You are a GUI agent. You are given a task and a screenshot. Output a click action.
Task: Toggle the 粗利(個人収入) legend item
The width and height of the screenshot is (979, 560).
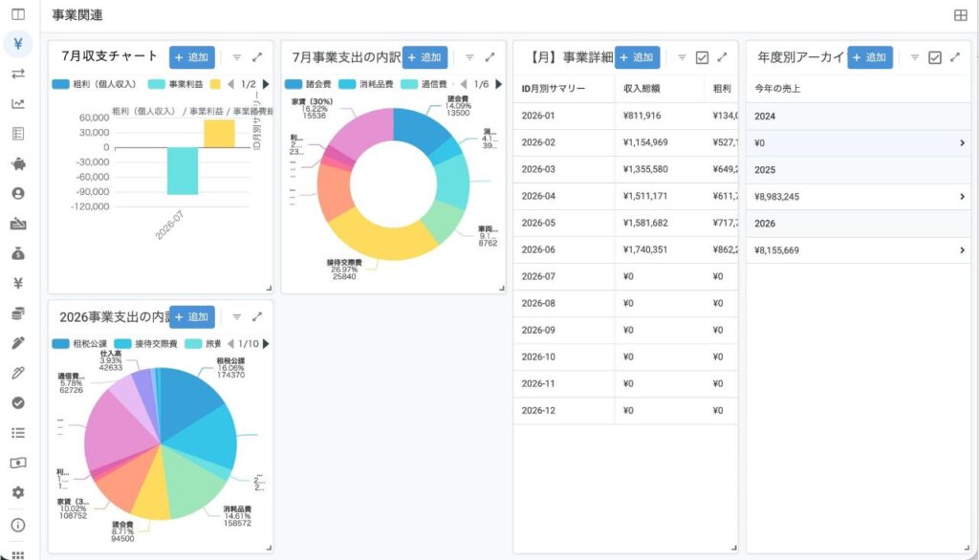click(x=95, y=84)
